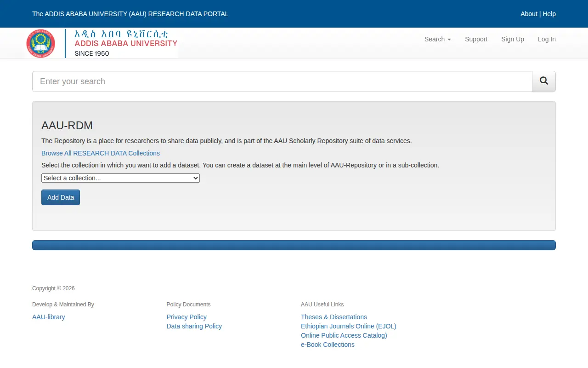Viewport: 588px width, 368px height.
Task: Click the Add Data button
Action: (x=61, y=197)
